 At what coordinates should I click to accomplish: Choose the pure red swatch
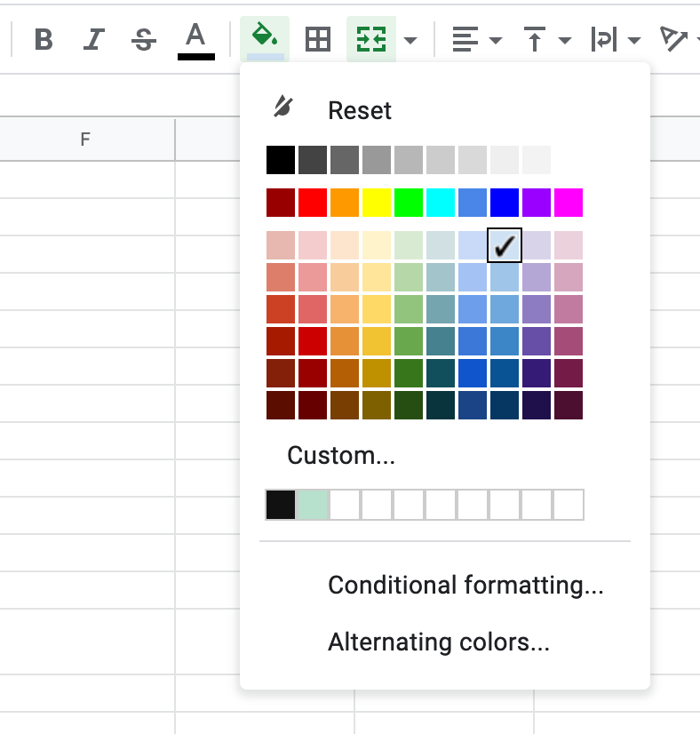313,203
